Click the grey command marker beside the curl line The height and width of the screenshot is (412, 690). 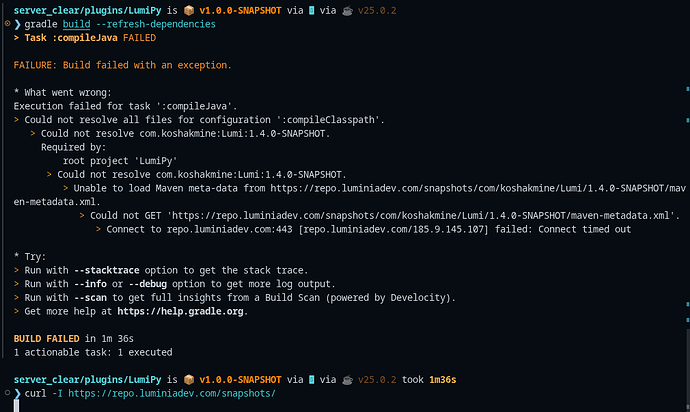tap(7, 393)
